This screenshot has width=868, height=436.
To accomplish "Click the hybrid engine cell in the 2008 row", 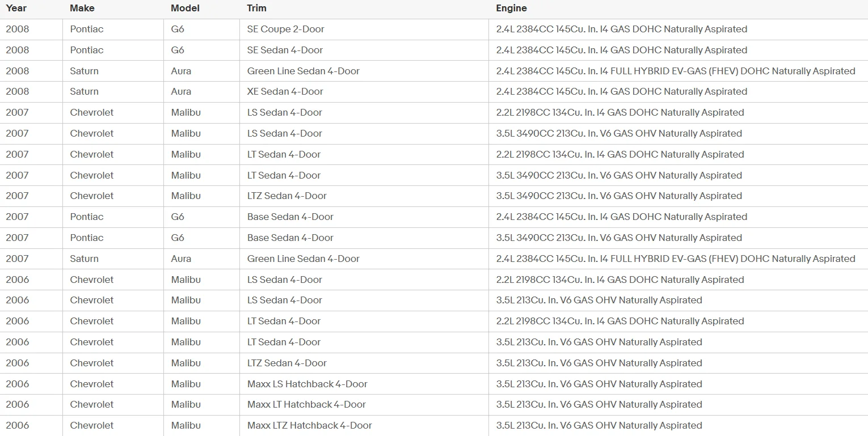I will point(676,71).
